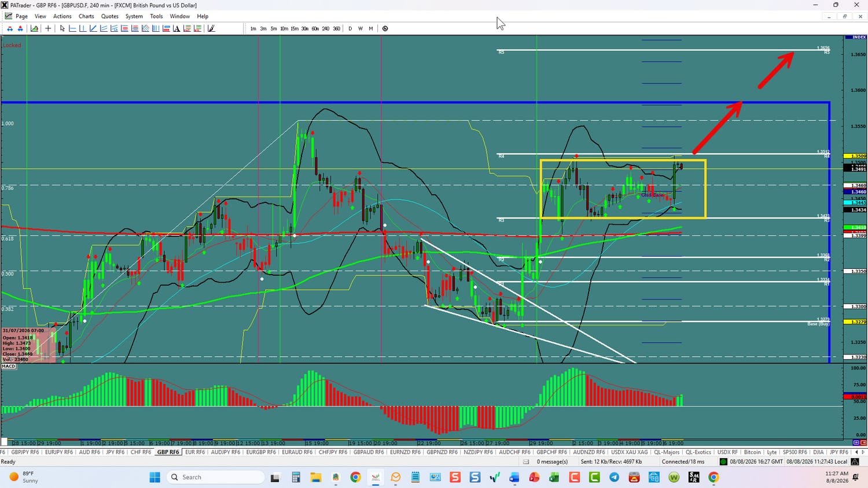Viewport: 868px width, 488px height.
Task: Open the AUDJPY RF6 tab
Action: 226,452
